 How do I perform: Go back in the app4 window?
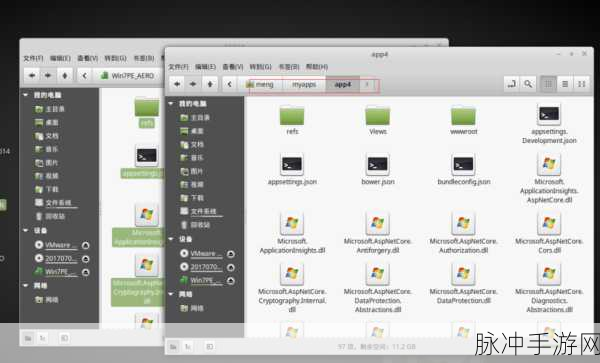(x=177, y=84)
